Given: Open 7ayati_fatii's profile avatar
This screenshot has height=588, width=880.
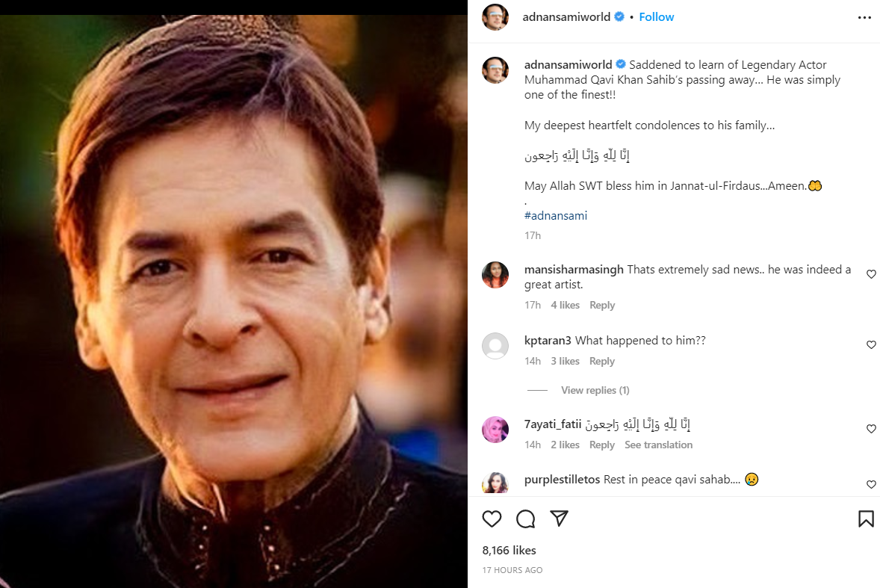Looking at the screenshot, I should [x=495, y=430].
